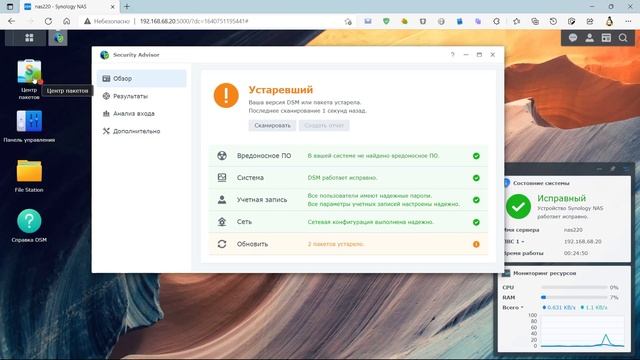Click the 192.168.68.20 IP in widget
The width and height of the screenshot is (640, 360).
tap(582, 242)
